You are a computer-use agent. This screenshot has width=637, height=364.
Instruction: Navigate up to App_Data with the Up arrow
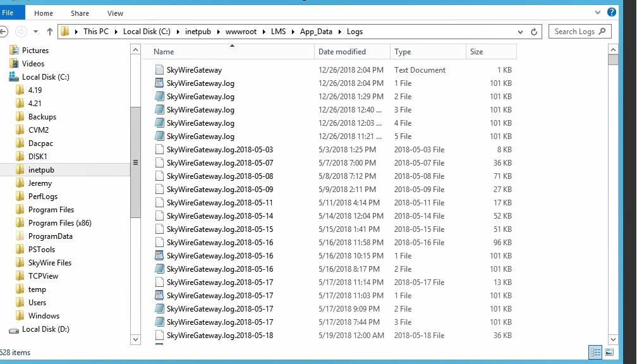tap(49, 31)
